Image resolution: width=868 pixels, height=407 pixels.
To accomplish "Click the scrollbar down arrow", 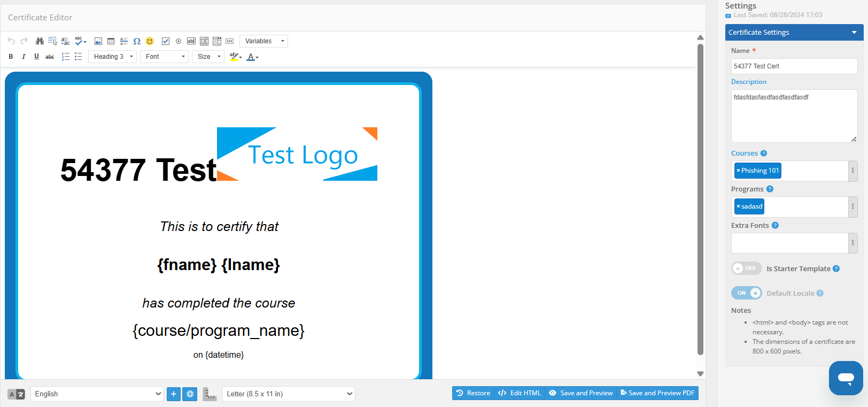I will (700, 374).
